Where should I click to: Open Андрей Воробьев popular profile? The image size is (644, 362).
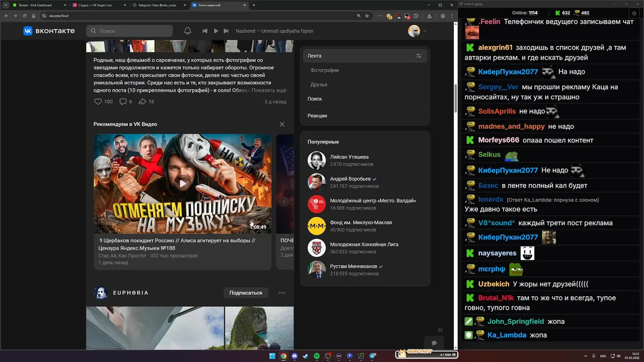350,179
